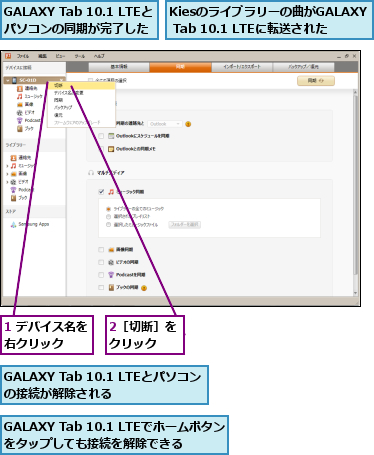Open library ブック book icon
Viewport: 374px width, 455px height.
point(13,198)
